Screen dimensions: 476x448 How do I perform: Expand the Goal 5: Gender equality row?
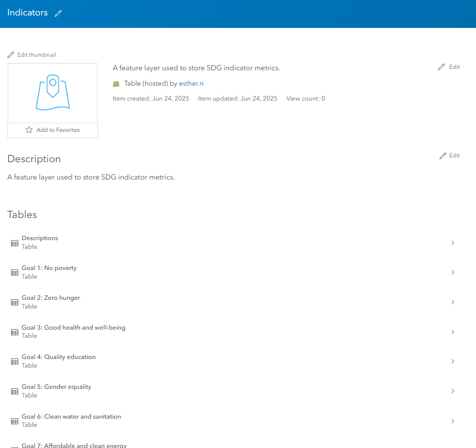tap(452, 391)
